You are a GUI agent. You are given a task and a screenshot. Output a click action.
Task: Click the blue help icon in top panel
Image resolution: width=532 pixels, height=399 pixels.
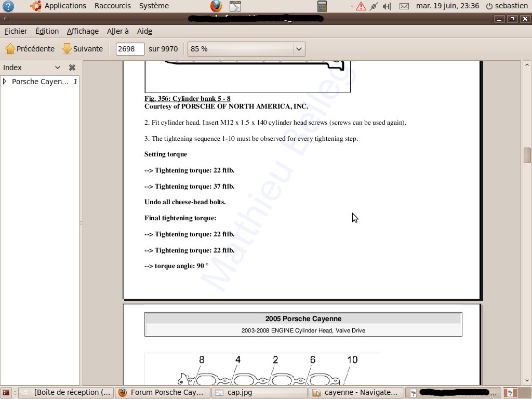click(8, 6)
